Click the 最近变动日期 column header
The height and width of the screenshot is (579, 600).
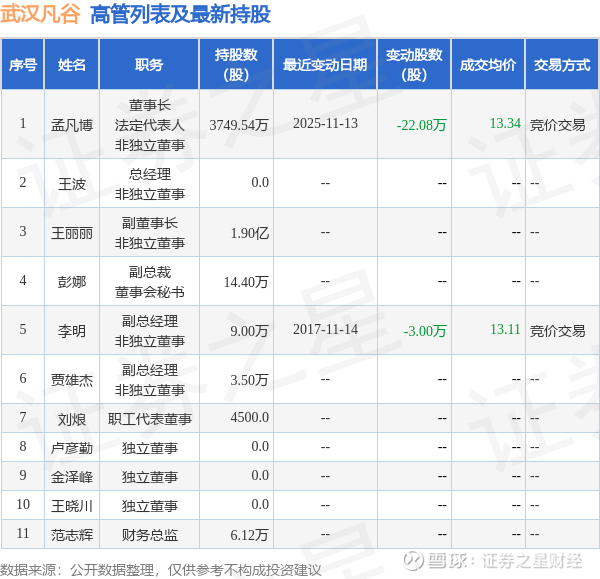325,64
